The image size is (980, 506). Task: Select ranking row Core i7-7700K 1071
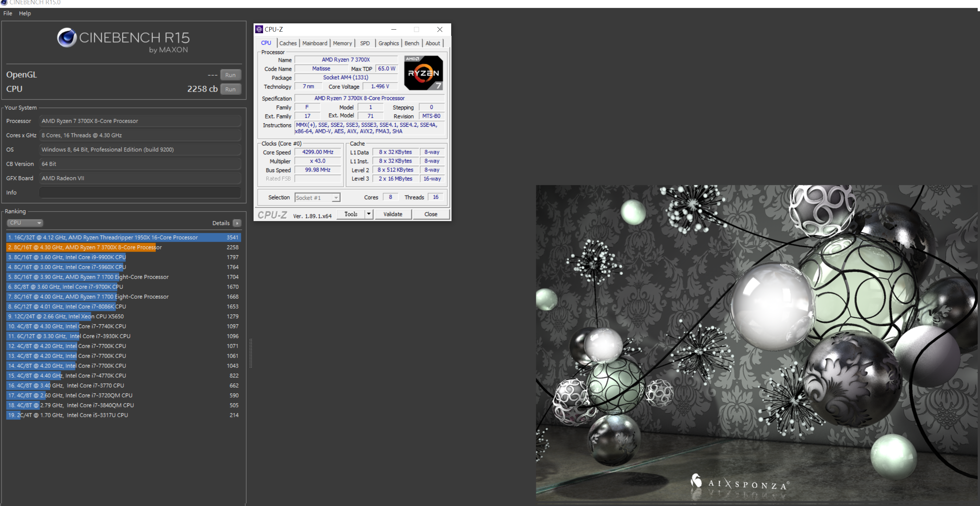pyautogui.click(x=123, y=346)
